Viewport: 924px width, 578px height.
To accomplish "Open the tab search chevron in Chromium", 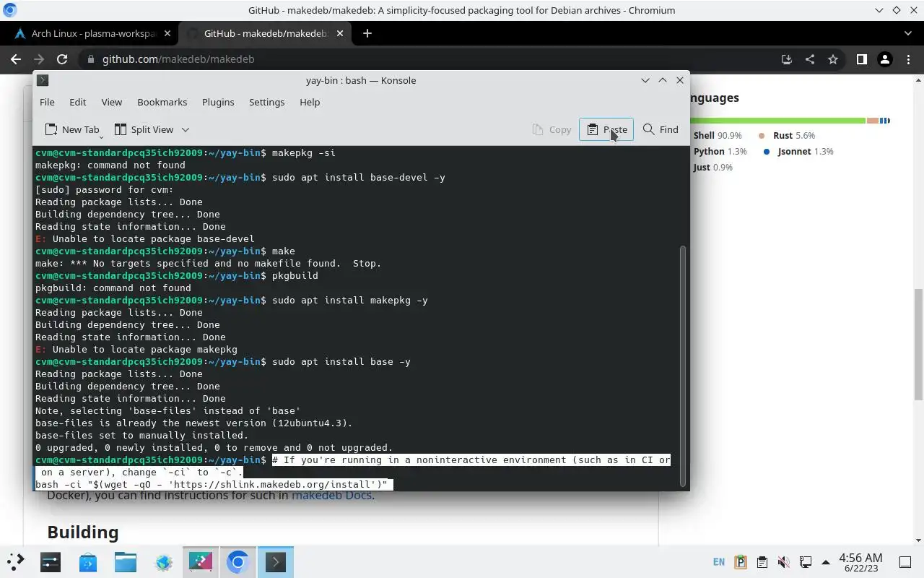I will coord(908,33).
